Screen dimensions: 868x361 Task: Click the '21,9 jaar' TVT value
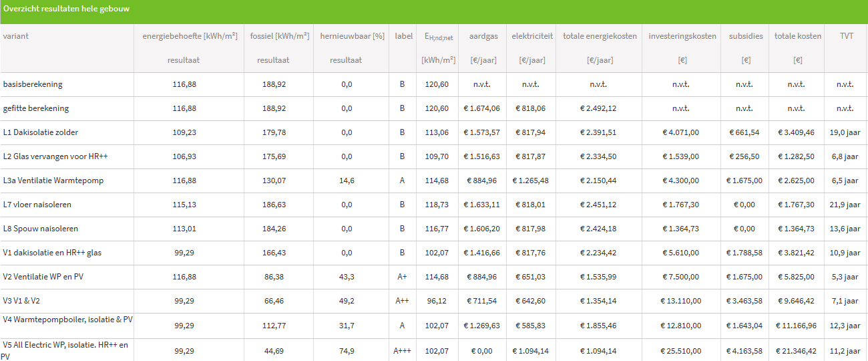[x=844, y=205]
